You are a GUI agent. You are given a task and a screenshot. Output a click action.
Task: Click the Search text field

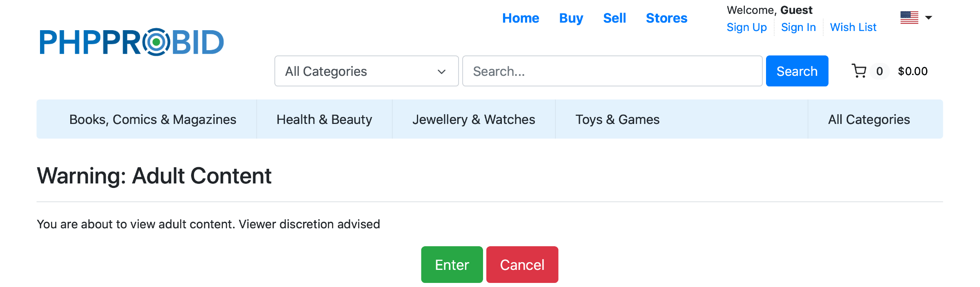click(612, 71)
